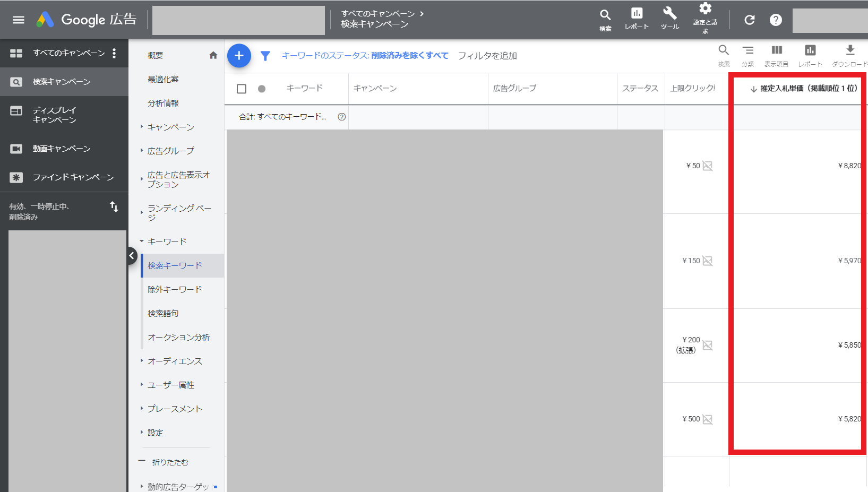868x492 pixels.
Task: Collapse the キーワード nav section
Action: 142,241
